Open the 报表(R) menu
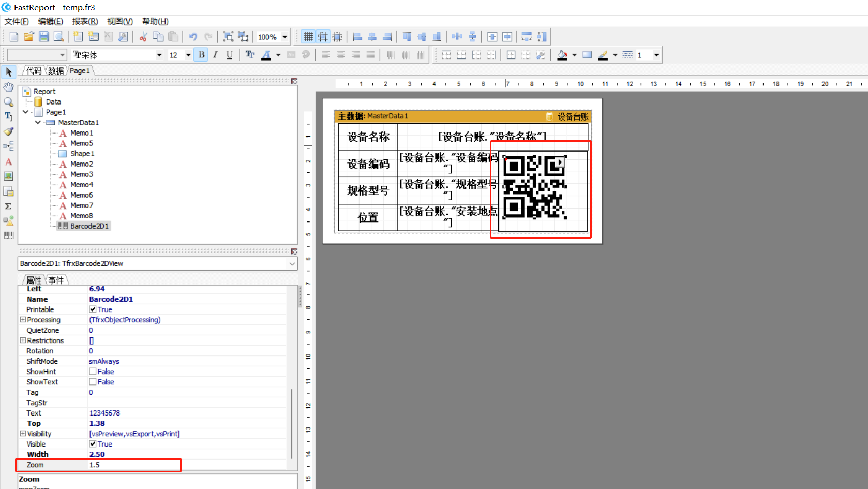This screenshot has height=489, width=868. 85,21
